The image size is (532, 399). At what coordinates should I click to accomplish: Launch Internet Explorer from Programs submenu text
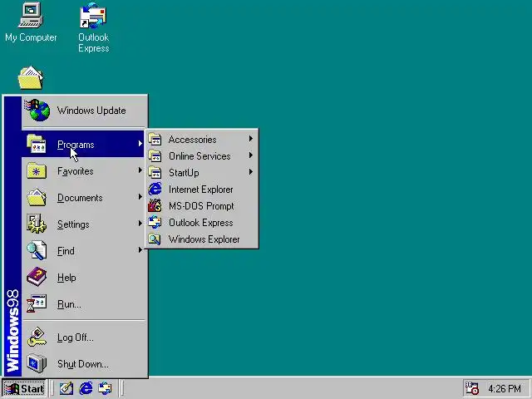click(201, 190)
